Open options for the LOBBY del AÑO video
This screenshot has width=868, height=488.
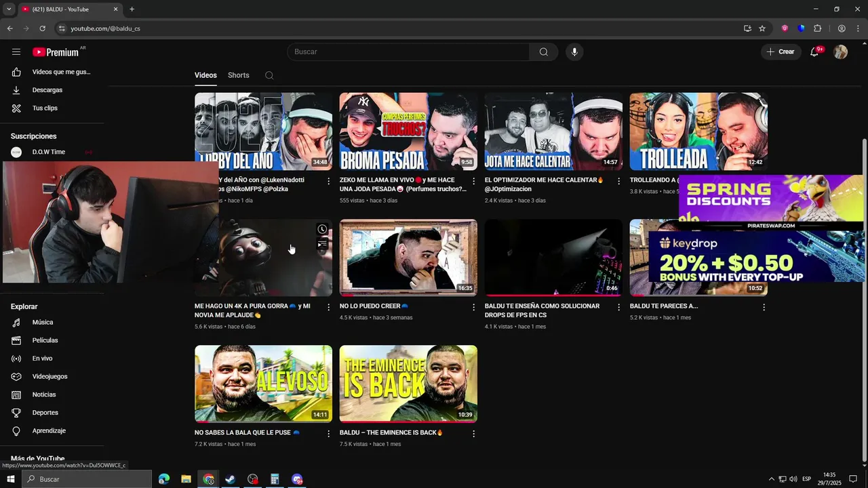click(328, 181)
